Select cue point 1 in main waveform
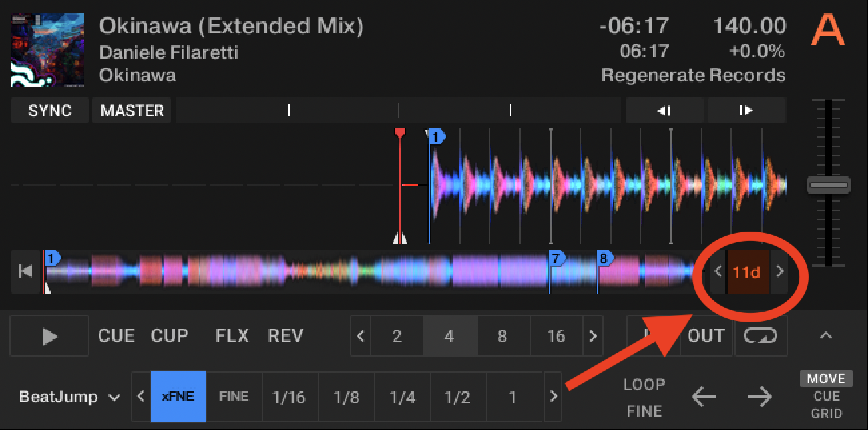This screenshot has width=868, height=430. coord(436,137)
